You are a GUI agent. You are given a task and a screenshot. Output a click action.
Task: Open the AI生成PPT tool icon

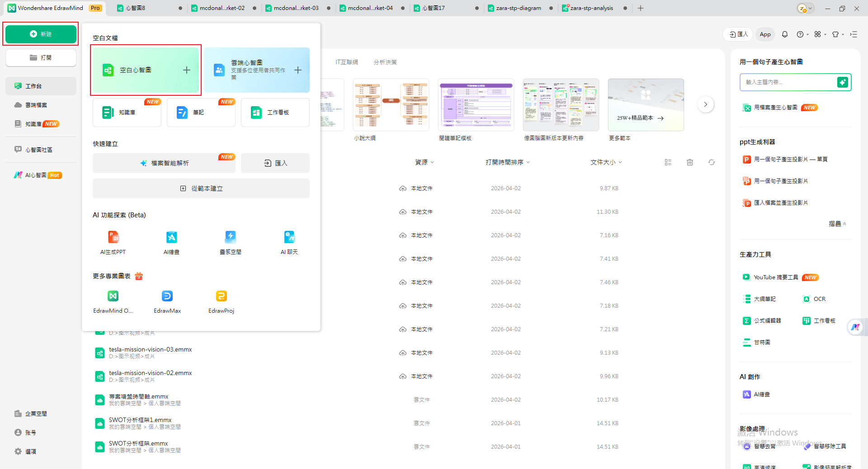click(x=113, y=237)
